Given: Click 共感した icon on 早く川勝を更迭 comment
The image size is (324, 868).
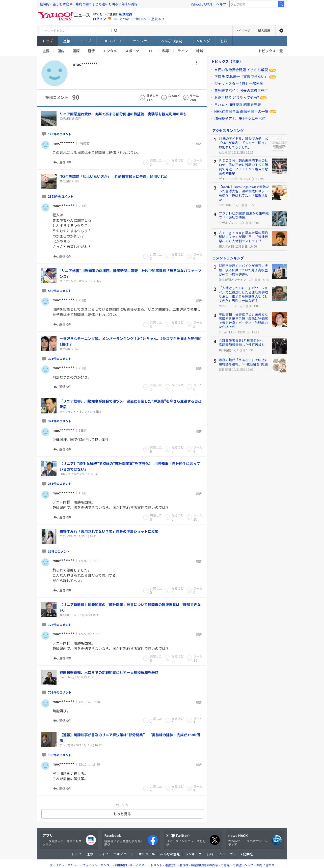Looking at the screenshot, I should pyautogui.click(x=146, y=789).
